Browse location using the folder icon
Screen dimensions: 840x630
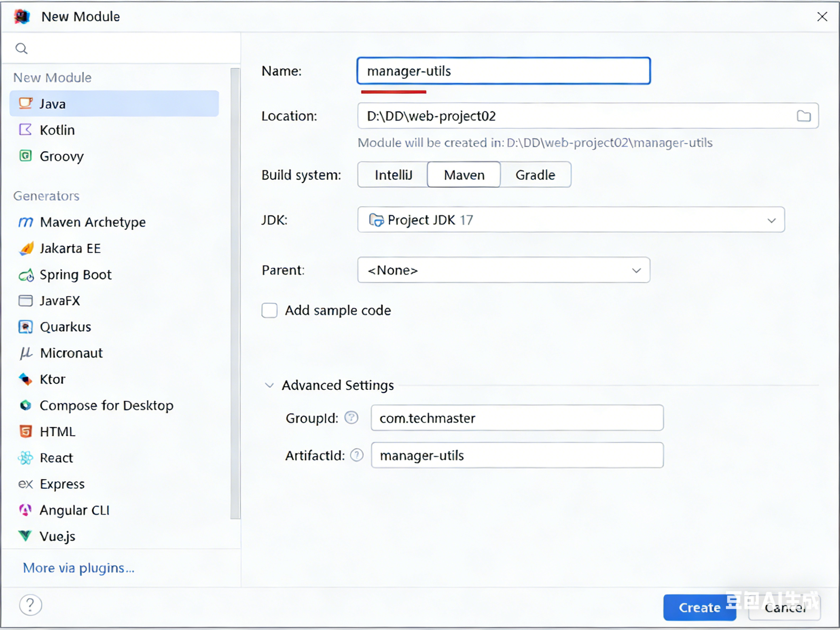803,116
